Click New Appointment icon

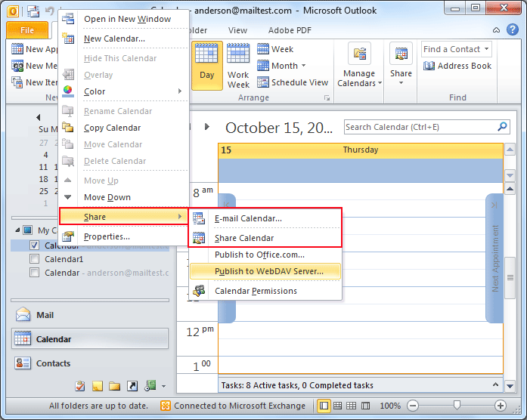point(17,49)
